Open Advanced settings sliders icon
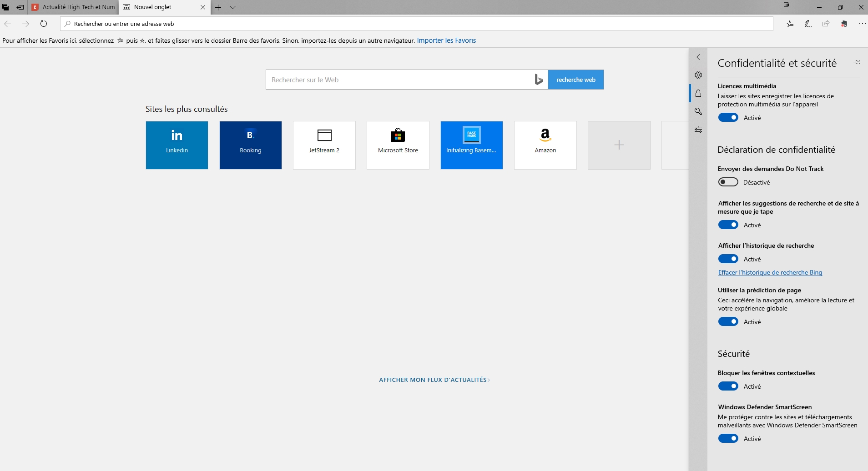The image size is (868, 471). (x=698, y=130)
